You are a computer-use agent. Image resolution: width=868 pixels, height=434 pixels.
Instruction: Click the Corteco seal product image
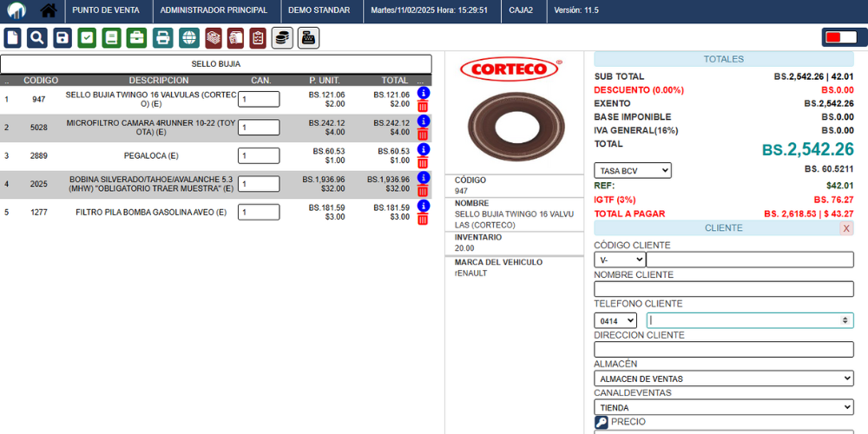516,127
